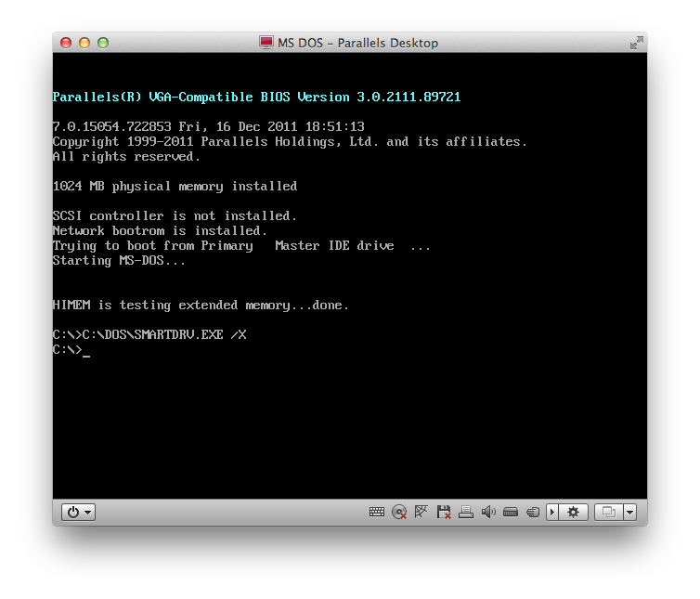Click 'C:\DOS\SMARTDRV.EXE /X' command text

click(164, 334)
